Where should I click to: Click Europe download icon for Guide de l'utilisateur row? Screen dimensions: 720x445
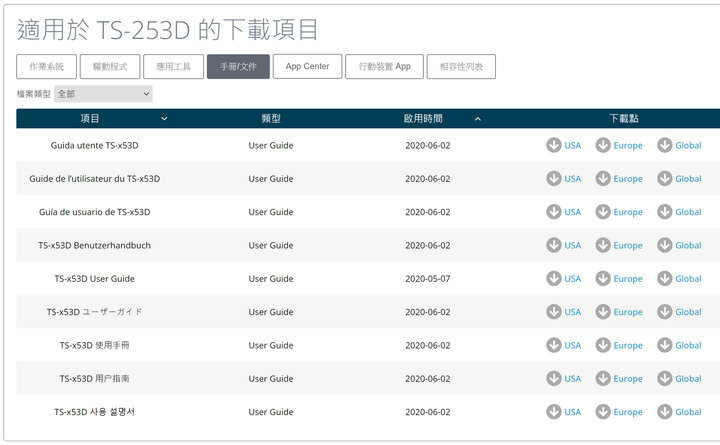pyautogui.click(x=603, y=179)
